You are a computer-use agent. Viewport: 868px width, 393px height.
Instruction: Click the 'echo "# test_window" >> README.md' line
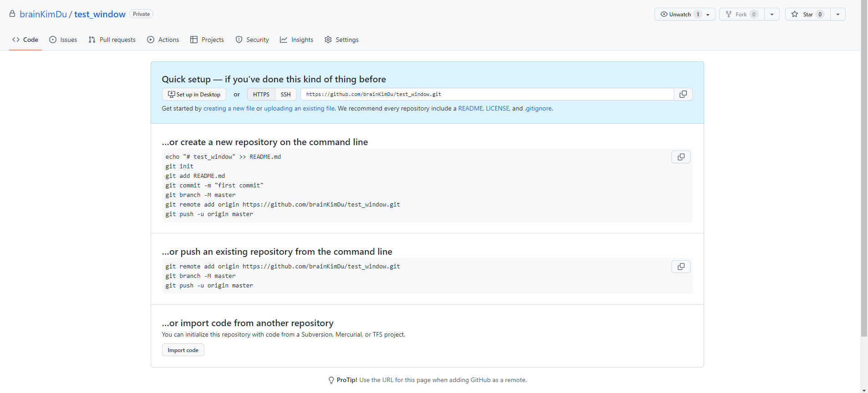pos(223,156)
